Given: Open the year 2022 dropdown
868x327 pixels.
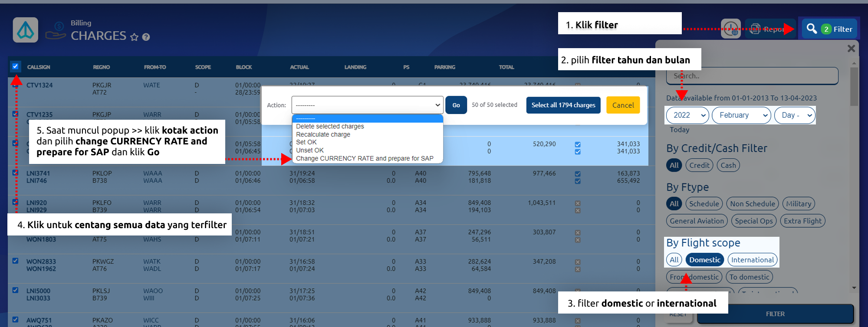Looking at the screenshot, I should [x=687, y=115].
